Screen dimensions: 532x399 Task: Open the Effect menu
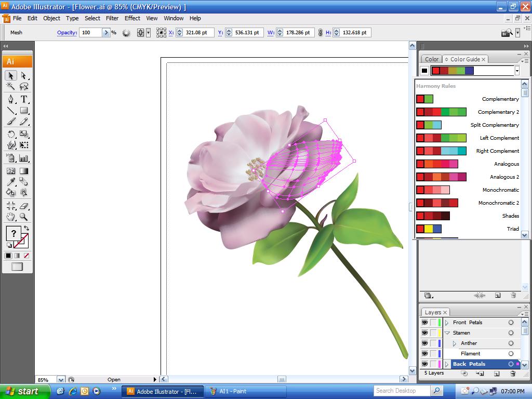132,18
